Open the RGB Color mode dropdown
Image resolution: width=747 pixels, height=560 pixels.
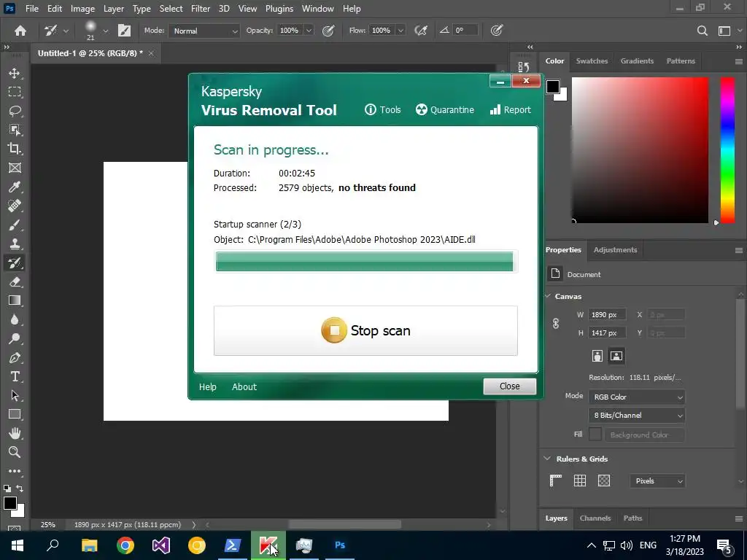coord(636,397)
